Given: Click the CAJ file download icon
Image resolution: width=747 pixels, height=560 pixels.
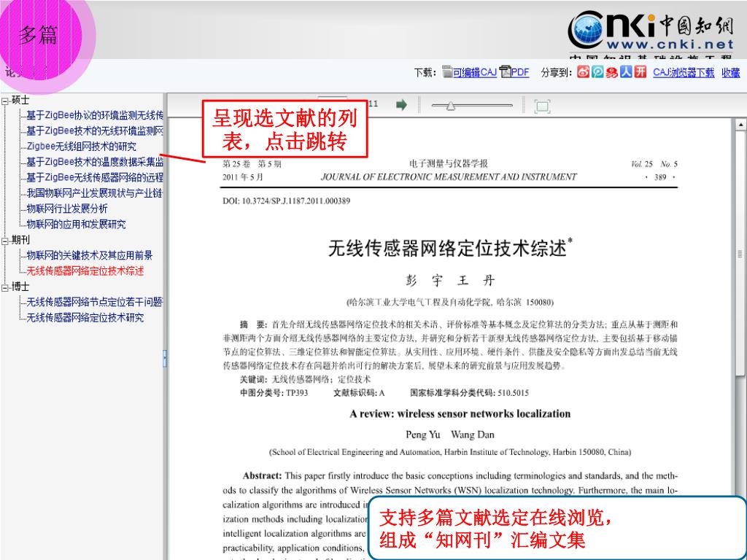Looking at the screenshot, I should pyautogui.click(x=447, y=72).
